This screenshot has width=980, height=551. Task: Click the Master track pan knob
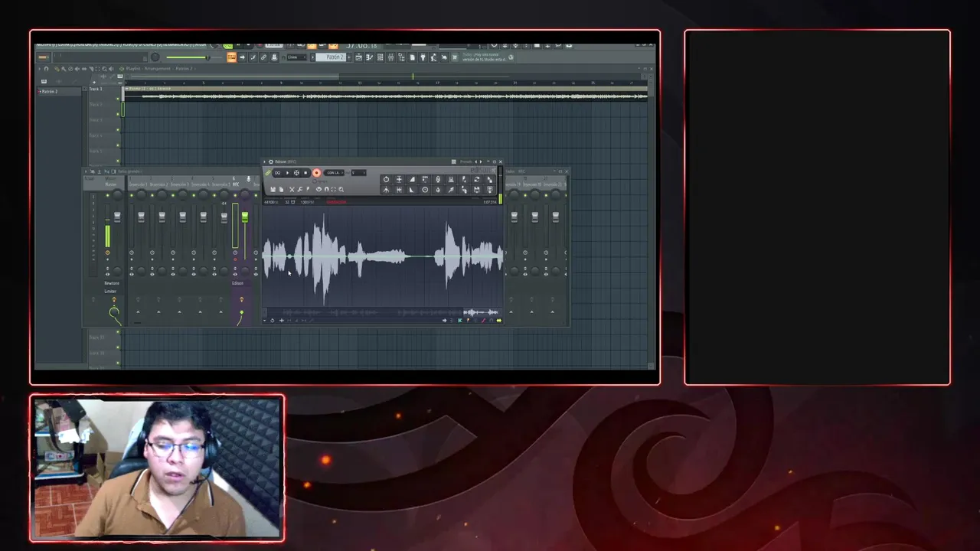click(117, 195)
